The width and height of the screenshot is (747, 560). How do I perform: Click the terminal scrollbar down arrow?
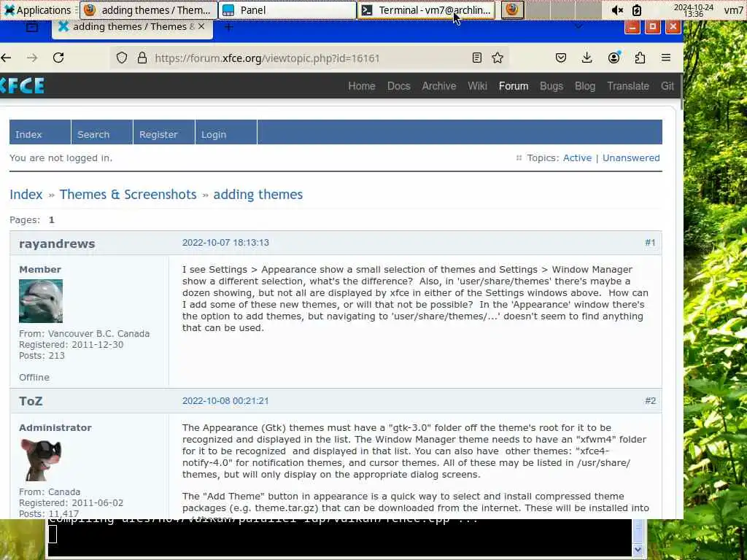638,550
